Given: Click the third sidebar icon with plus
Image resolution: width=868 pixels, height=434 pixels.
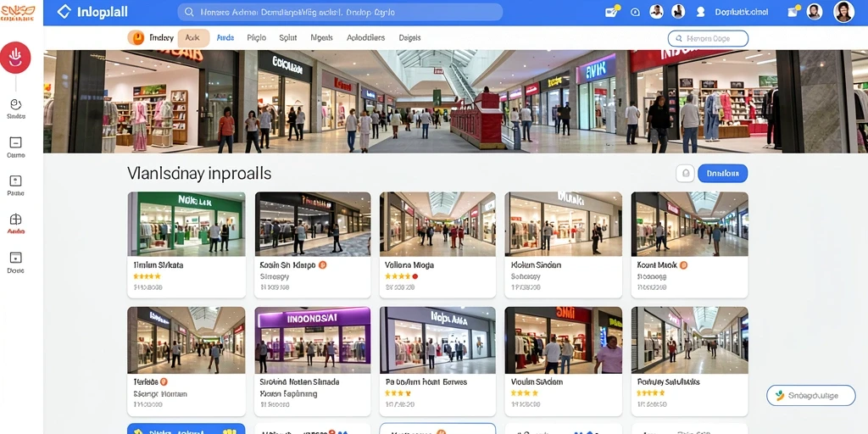Looking at the screenshot, I should point(15,181).
